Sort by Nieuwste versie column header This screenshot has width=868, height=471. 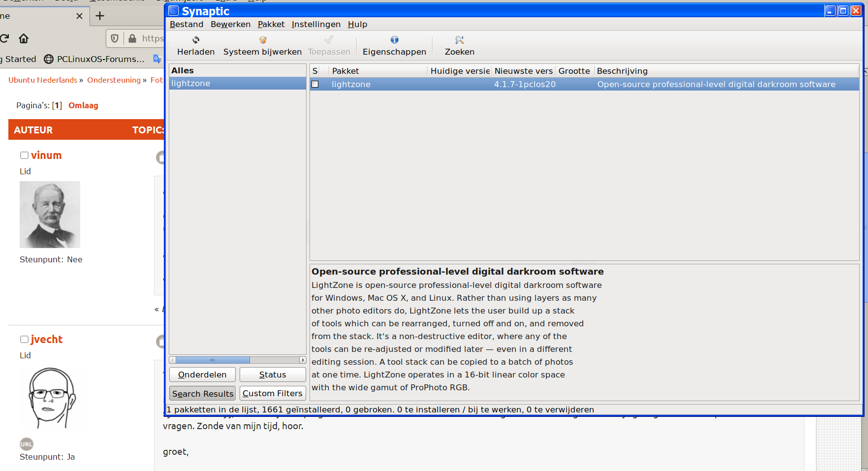pos(524,71)
